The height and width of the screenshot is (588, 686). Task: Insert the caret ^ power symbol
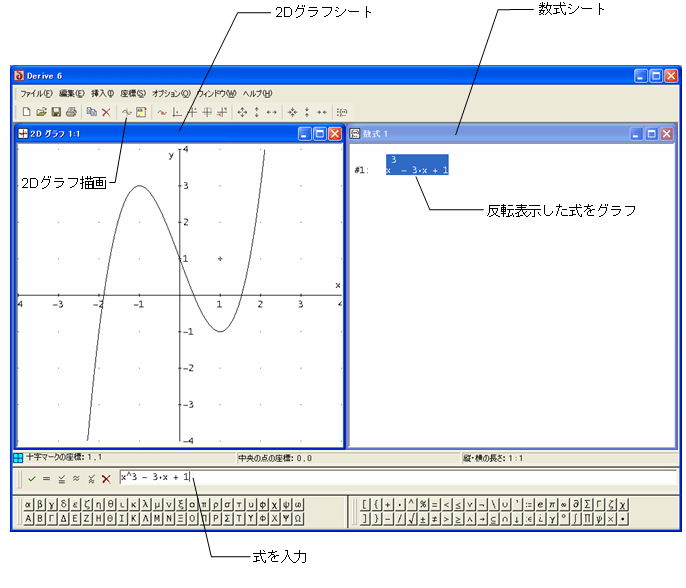click(x=413, y=504)
